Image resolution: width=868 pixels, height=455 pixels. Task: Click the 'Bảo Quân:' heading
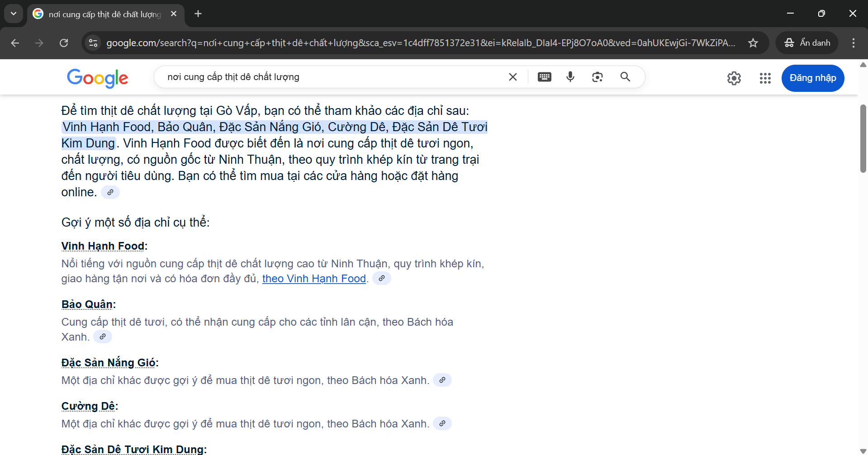click(x=89, y=304)
